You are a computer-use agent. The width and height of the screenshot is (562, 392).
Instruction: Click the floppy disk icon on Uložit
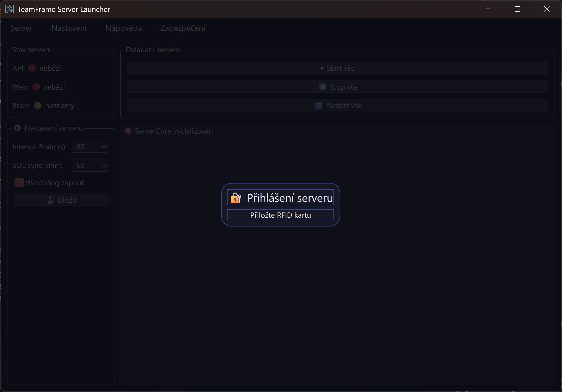point(50,200)
